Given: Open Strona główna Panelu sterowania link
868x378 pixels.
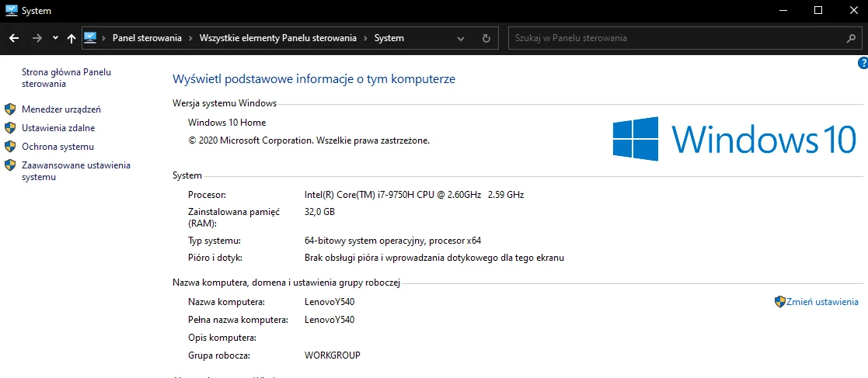Looking at the screenshot, I should (x=66, y=78).
